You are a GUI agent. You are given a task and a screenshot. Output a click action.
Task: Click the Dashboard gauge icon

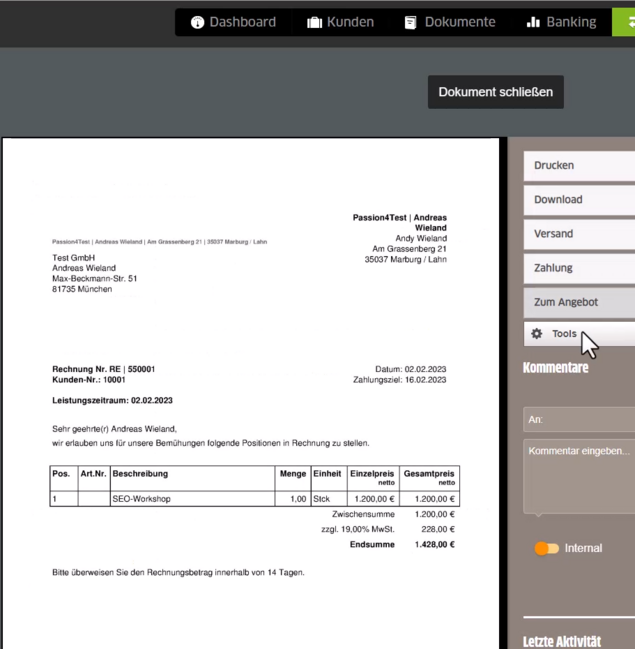click(x=197, y=22)
